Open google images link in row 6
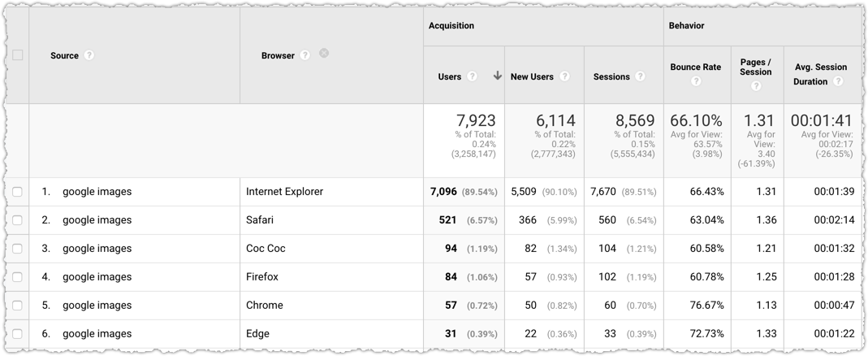868x356 pixels. tap(97, 334)
